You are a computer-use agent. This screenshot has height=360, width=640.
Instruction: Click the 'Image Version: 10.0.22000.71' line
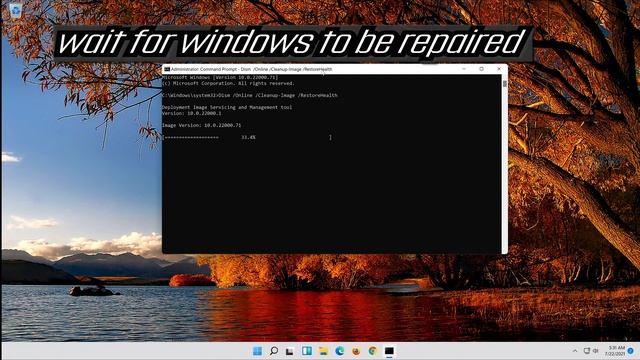click(202, 125)
